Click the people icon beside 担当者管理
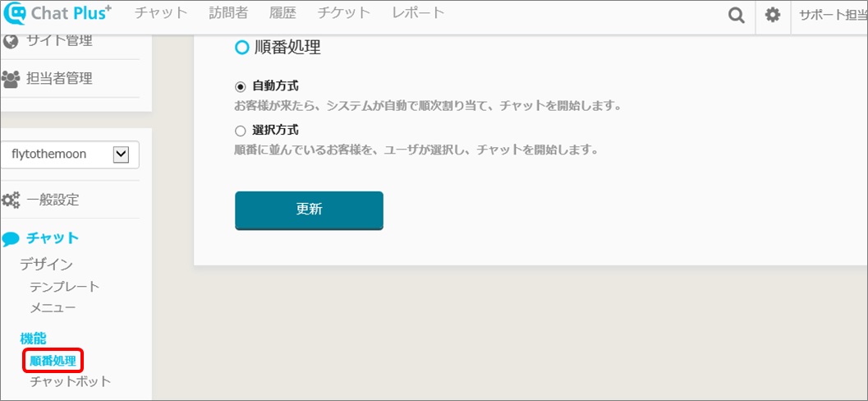The height and width of the screenshot is (401, 868). tap(11, 79)
